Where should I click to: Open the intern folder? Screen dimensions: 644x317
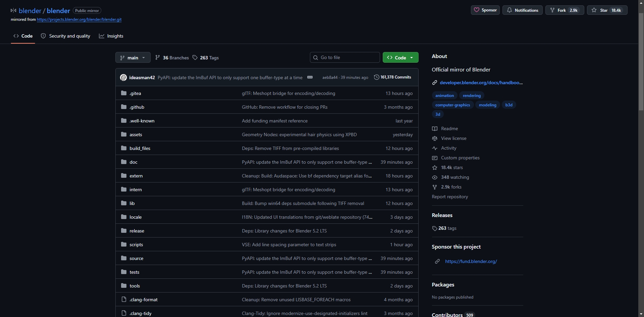(136, 190)
